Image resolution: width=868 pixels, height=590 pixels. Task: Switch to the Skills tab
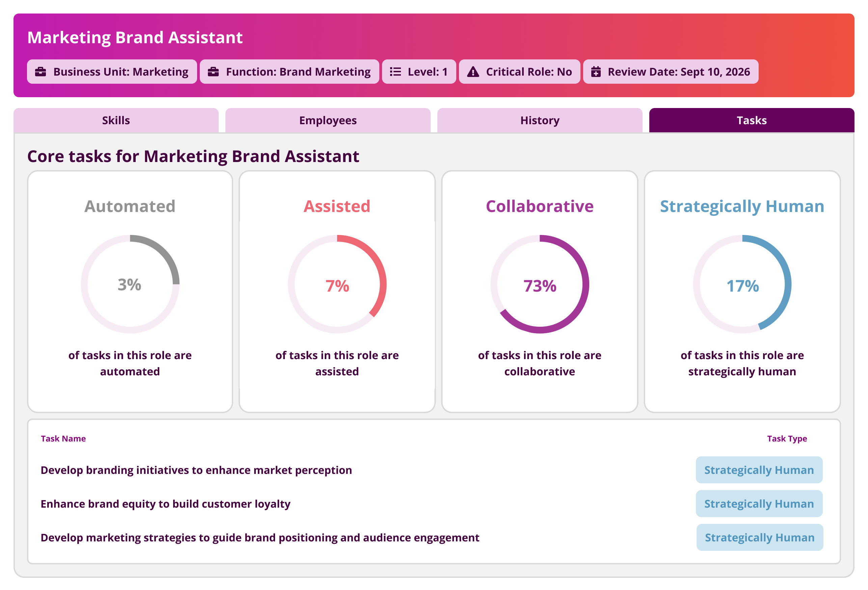(116, 120)
